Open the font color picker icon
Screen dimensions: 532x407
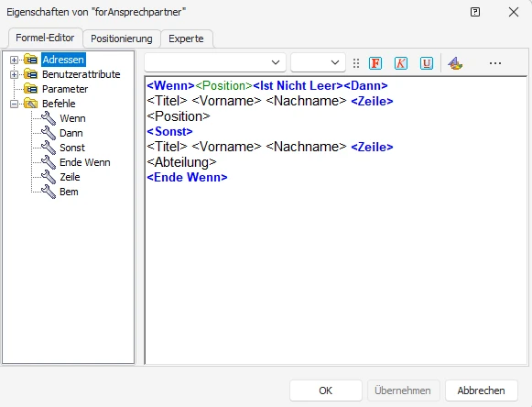[455, 63]
